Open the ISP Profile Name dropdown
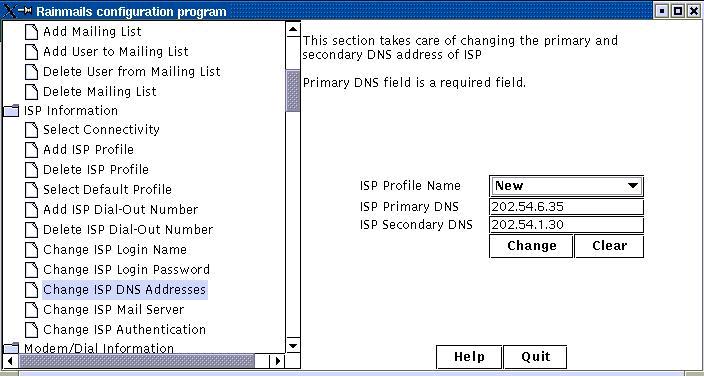The height and width of the screenshot is (377, 704). pyautogui.click(x=566, y=186)
